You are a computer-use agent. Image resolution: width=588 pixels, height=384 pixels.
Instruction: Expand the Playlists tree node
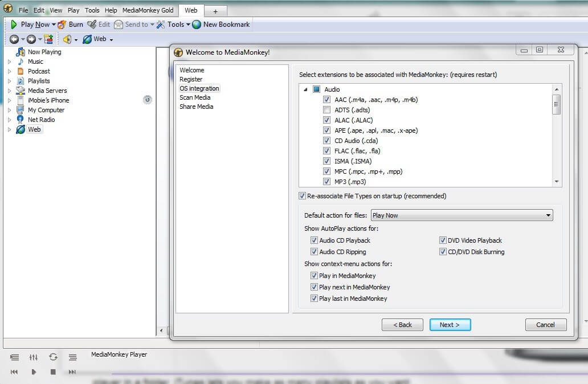[9, 81]
